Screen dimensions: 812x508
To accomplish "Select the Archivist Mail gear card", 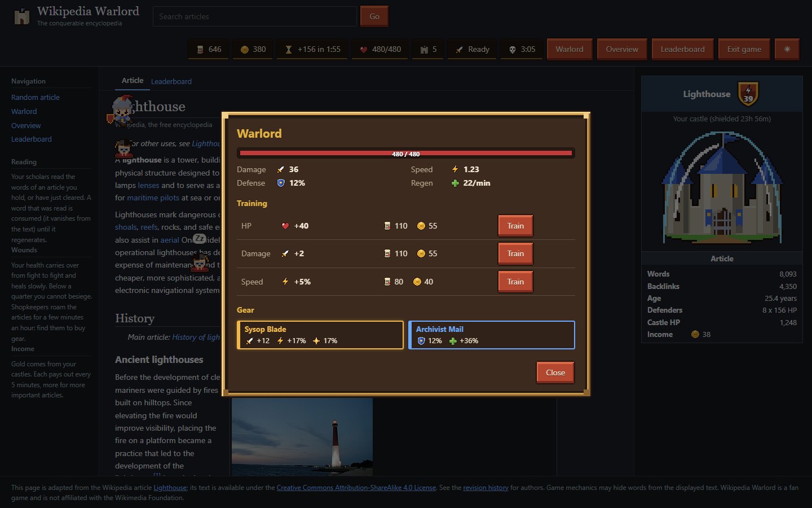I will point(492,335).
